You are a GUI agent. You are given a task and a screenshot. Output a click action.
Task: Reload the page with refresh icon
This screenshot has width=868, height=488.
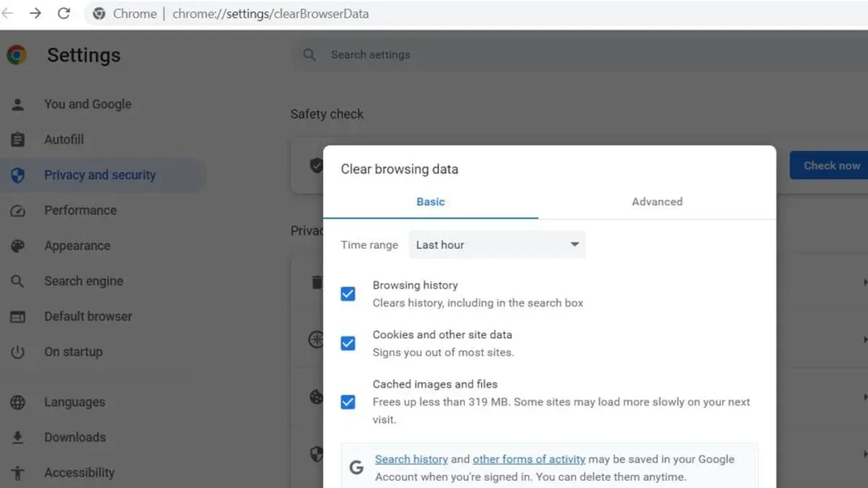(x=64, y=13)
